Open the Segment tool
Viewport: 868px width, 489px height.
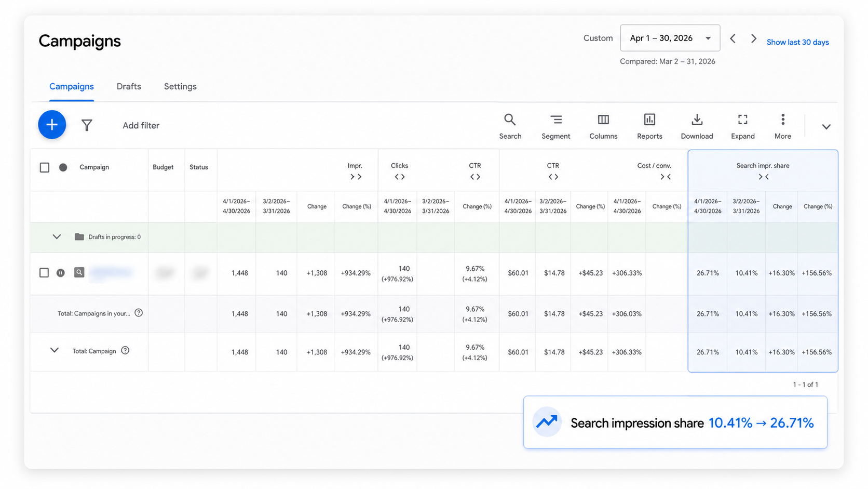tap(555, 127)
